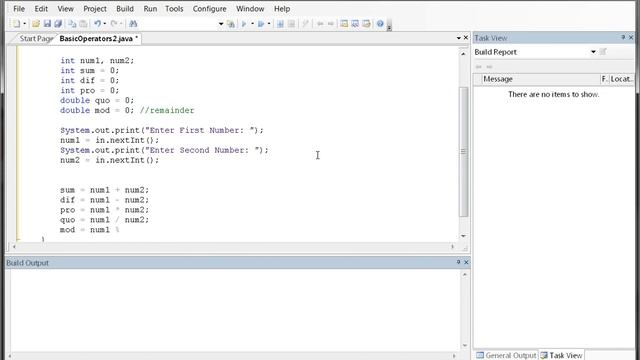The height and width of the screenshot is (360, 640).
Task: Click the grayed tool icon before the navigation arrows
Action: click(305, 24)
